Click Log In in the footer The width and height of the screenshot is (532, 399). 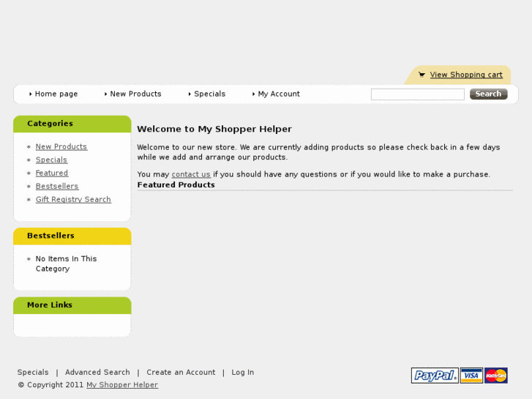(x=243, y=372)
